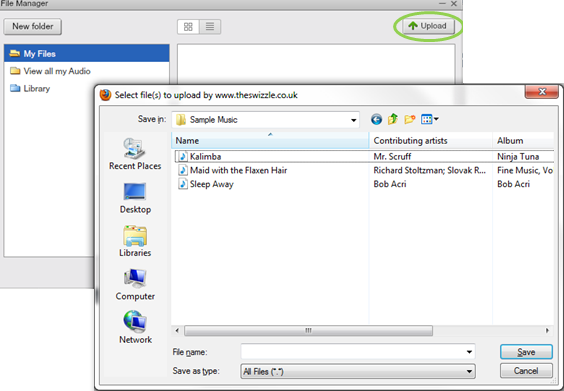Click the Upload button in File Manager
Viewport: 564px width, 391px height.
[428, 26]
